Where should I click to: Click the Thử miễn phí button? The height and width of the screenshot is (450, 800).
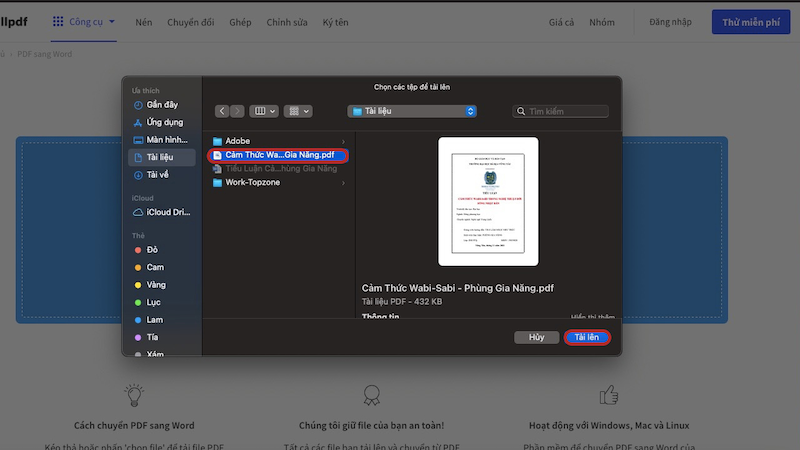coord(751,22)
